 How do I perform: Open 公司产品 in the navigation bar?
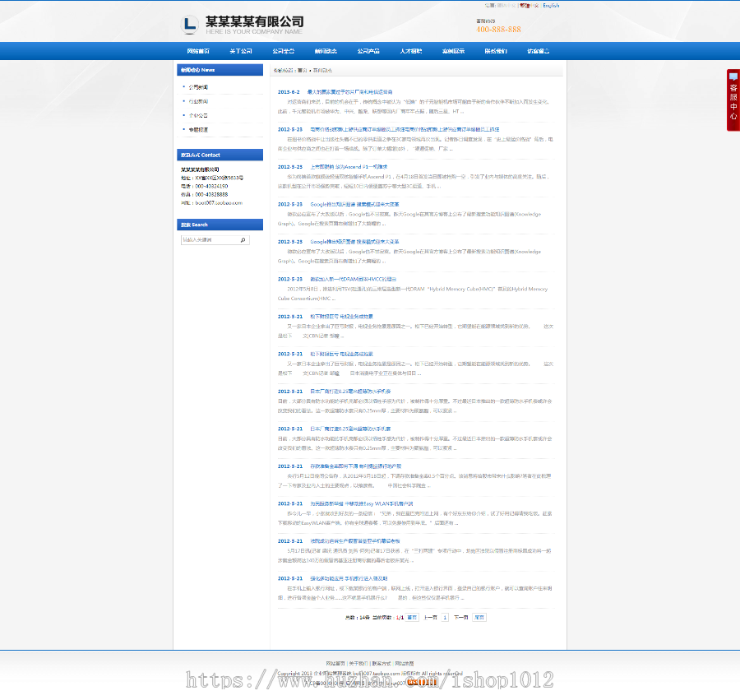[368, 51]
